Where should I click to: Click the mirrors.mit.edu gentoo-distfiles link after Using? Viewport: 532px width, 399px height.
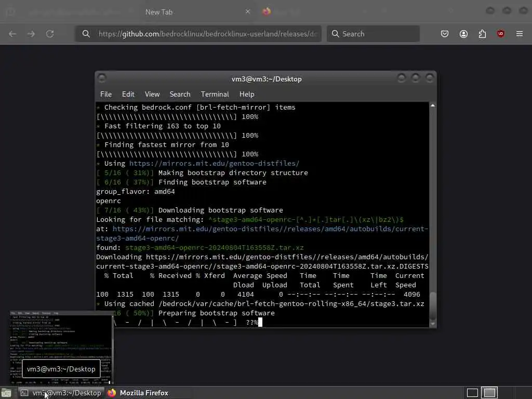(214, 164)
